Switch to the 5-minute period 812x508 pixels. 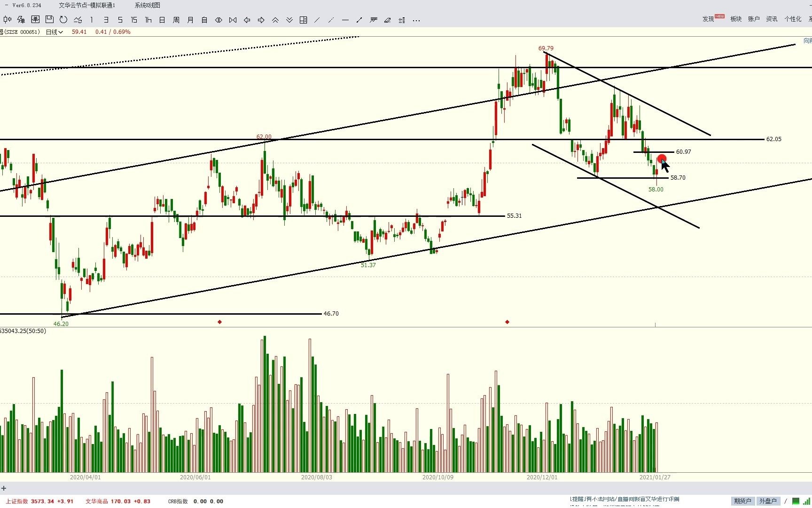(x=120, y=20)
